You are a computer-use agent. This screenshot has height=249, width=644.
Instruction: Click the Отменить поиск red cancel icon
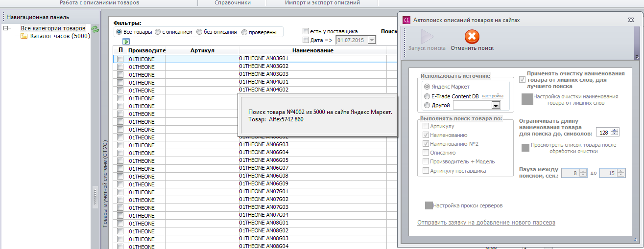click(472, 37)
